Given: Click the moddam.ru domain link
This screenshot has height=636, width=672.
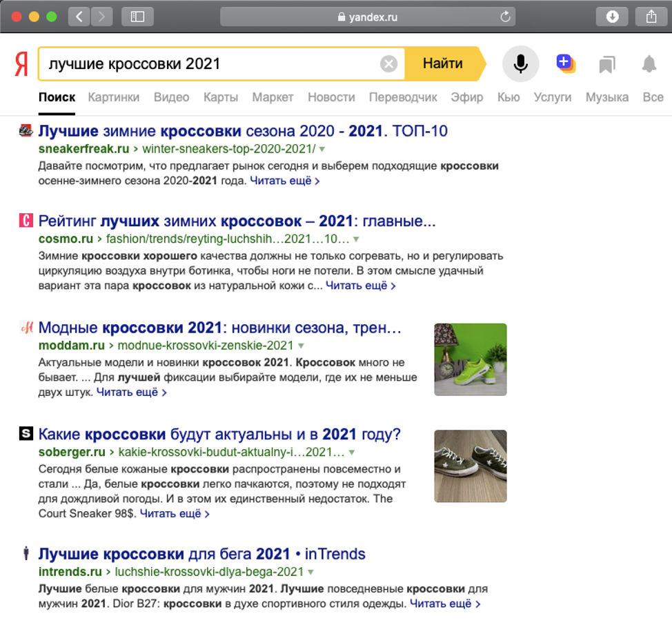Looking at the screenshot, I should point(72,346).
